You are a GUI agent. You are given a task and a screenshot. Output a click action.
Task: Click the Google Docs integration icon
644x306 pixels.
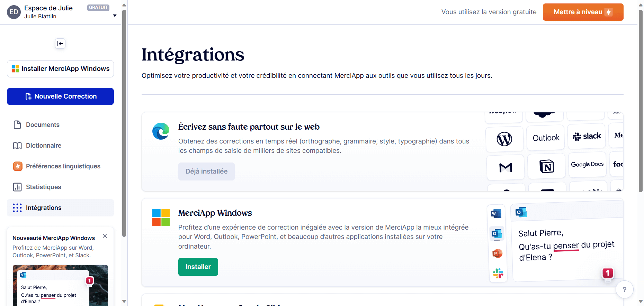point(587,164)
